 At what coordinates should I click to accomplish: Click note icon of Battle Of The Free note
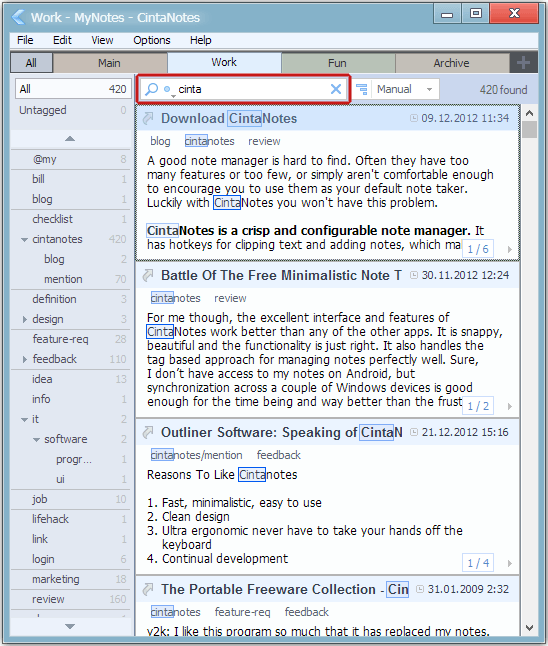(x=148, y=275)
